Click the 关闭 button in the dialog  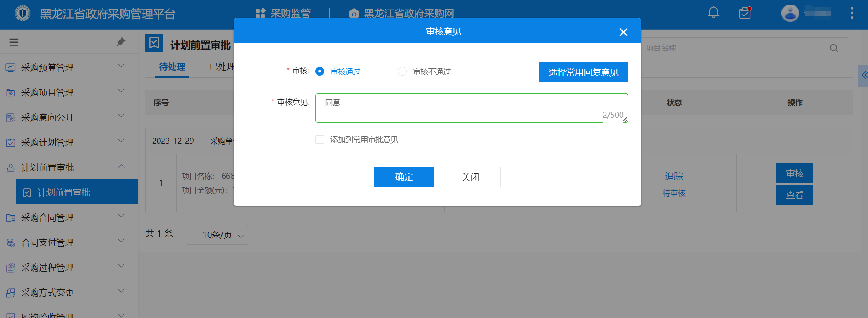tap(471, 177)
